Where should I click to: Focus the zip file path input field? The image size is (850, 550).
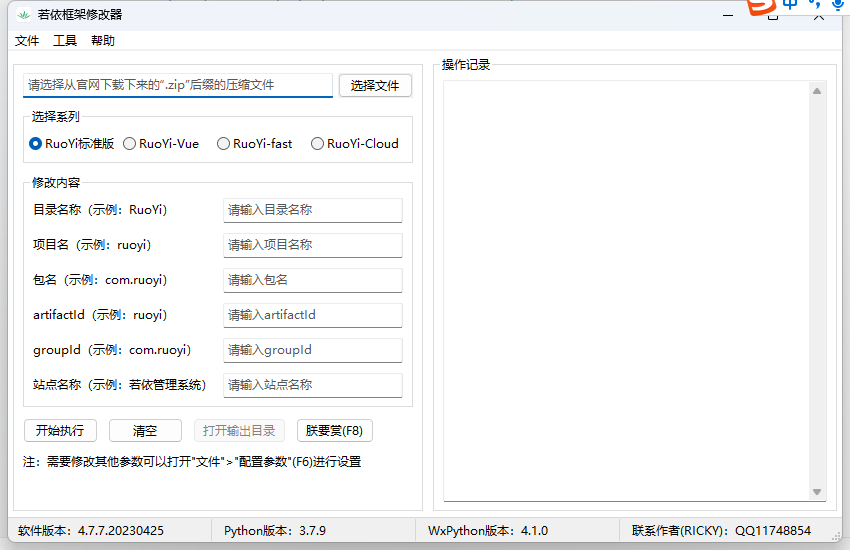[x=178, y=85]
